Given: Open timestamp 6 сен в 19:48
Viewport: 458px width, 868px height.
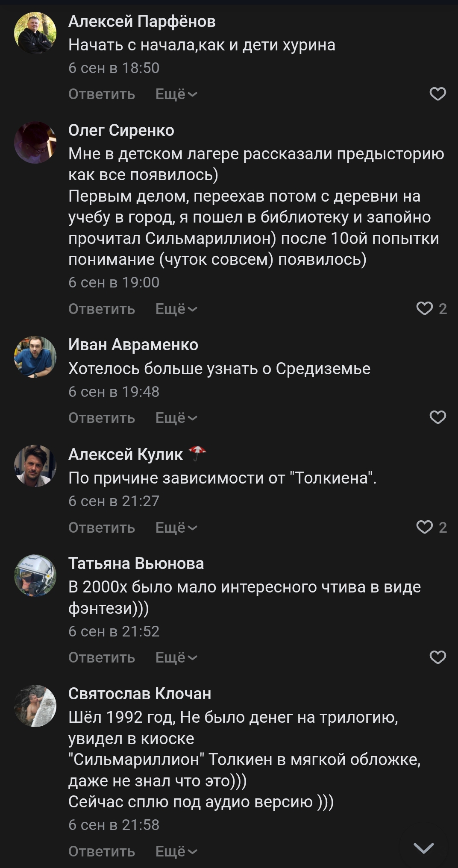Looking at the screenshot, I should point(114,392).
